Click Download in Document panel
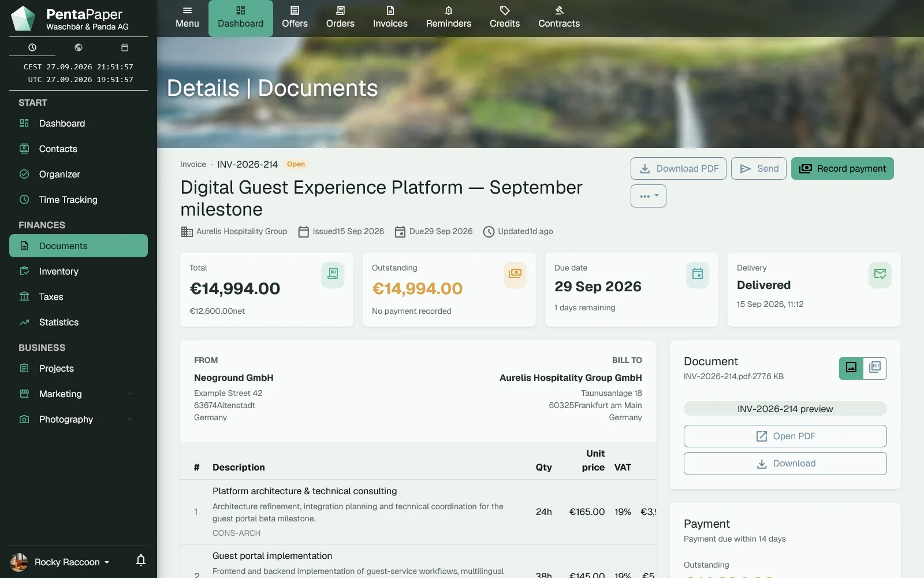The width and height of the screenshot is (924, 578). pos(785,464)
